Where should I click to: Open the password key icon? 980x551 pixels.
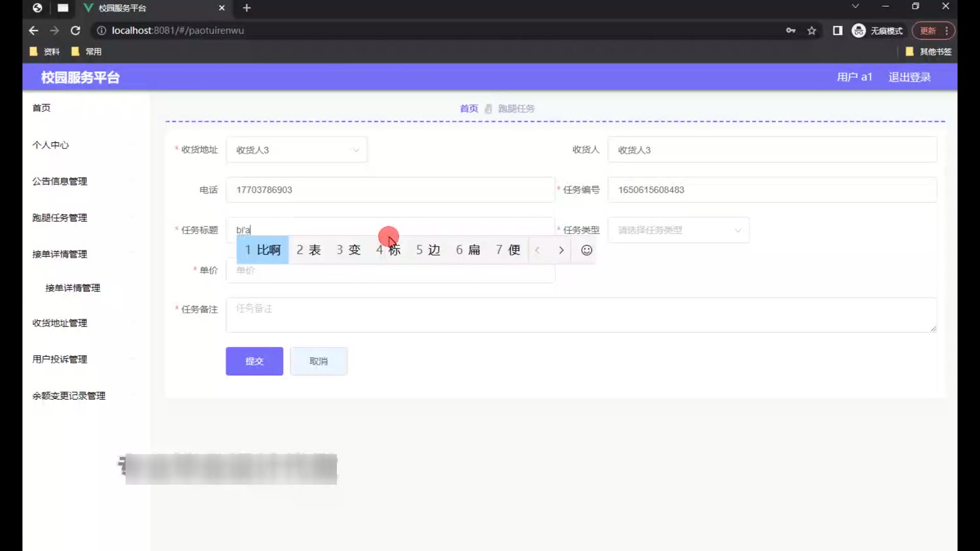(791, 31)
